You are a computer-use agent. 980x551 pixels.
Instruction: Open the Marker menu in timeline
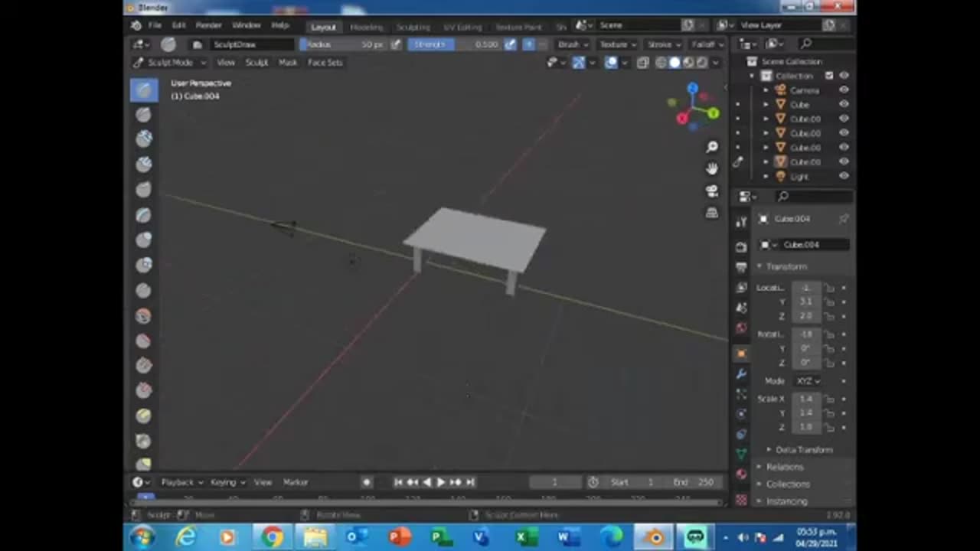coord(296,482)
